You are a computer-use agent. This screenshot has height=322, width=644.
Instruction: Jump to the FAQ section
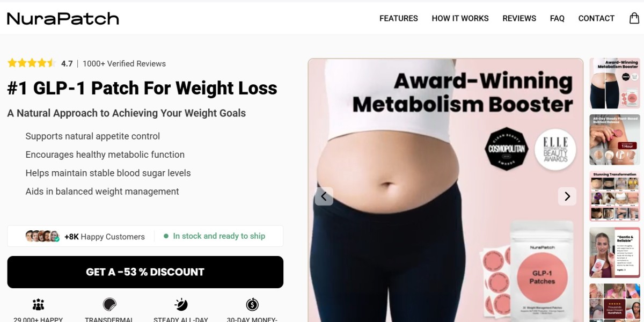pos(557,18)
